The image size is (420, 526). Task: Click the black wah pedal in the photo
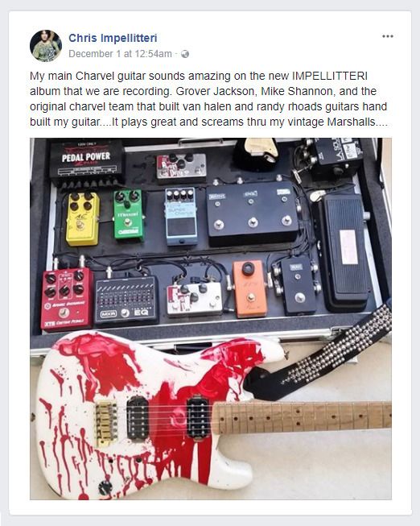click(x=344, y=252)
